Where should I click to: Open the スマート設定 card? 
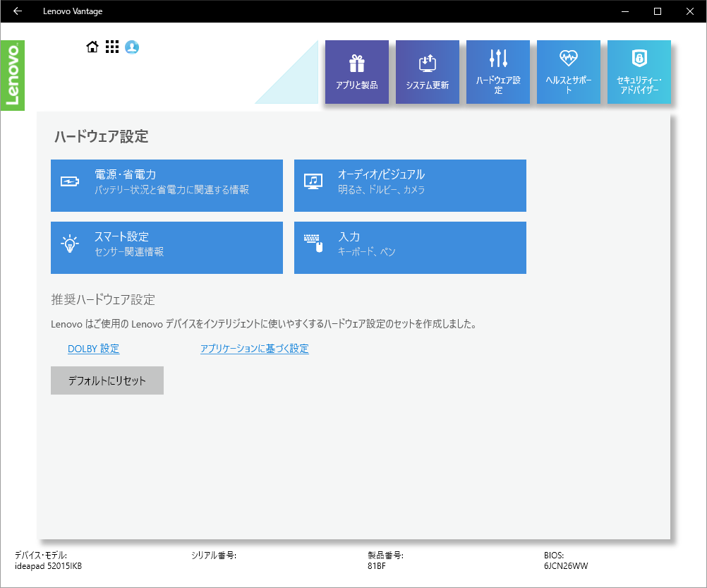pyautogui.click(x=167, y=248)
